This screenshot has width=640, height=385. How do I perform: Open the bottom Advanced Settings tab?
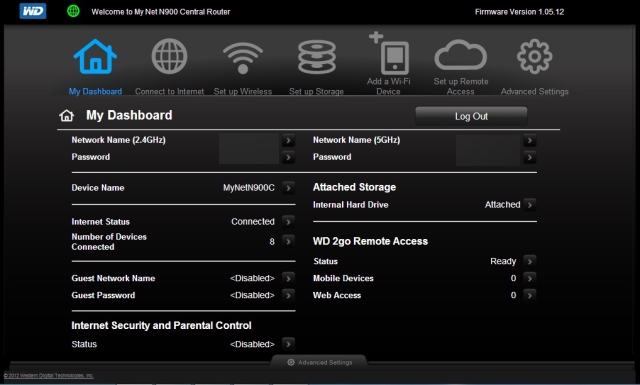pos(319,362)
